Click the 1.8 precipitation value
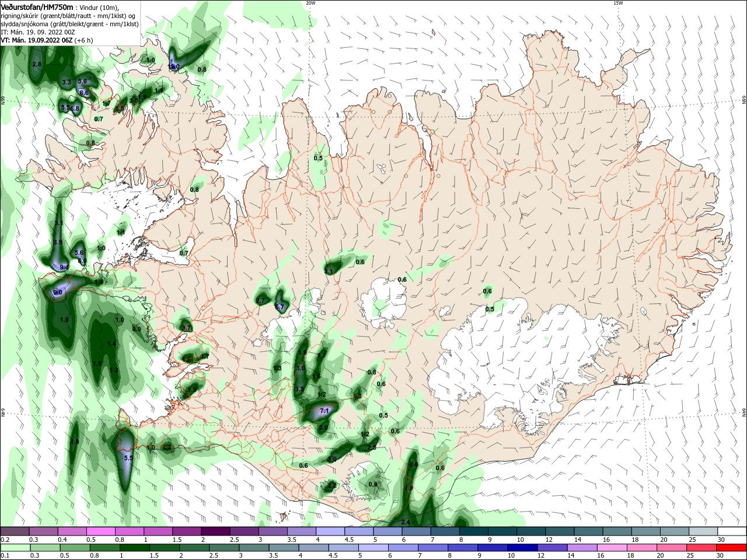Screen dimensions: 747x560 pyautogui.click(x=74, y=442)
